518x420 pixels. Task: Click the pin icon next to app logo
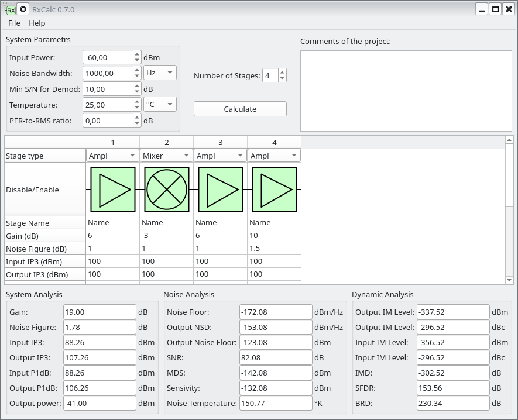click(x=23, y=9)
